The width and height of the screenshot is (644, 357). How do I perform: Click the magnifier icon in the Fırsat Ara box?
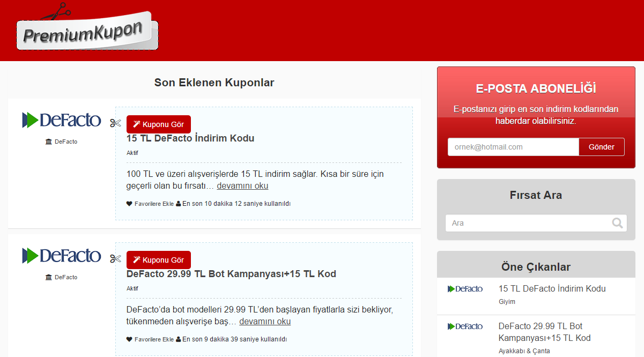pos(618,222)
